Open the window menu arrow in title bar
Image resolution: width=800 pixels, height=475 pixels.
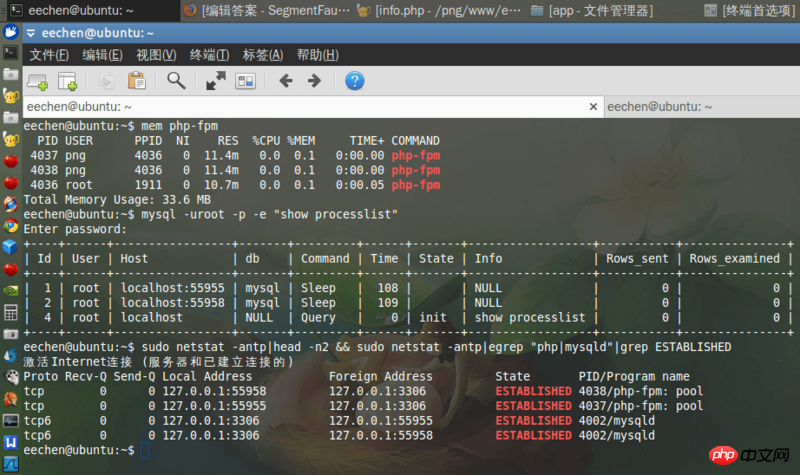tap(31, 33)
